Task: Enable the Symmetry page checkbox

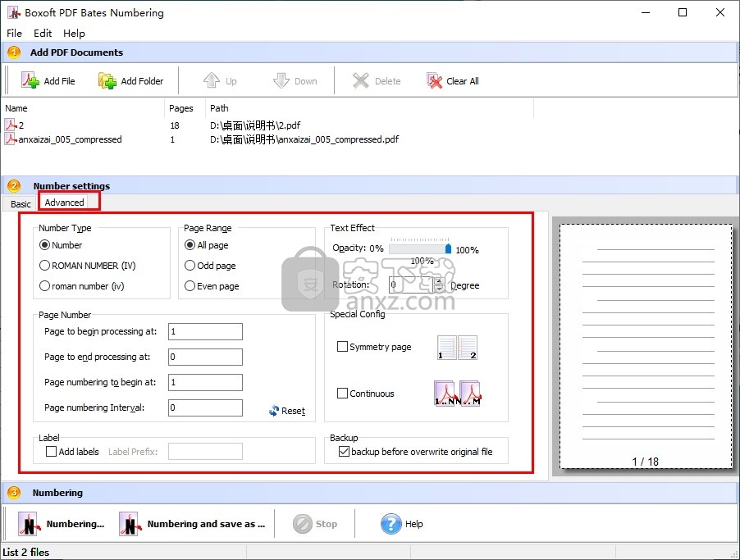Action: click(x=343, y=347)
